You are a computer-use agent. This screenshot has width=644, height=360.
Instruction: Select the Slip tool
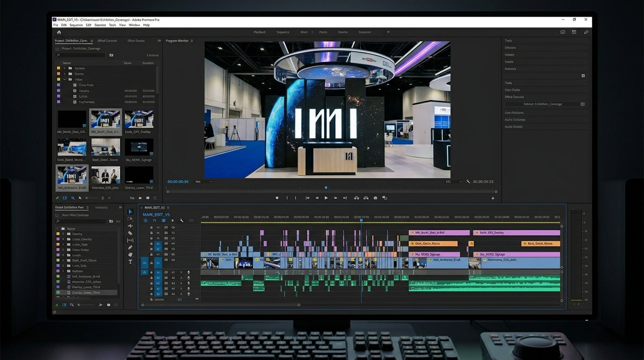(130, 240)
